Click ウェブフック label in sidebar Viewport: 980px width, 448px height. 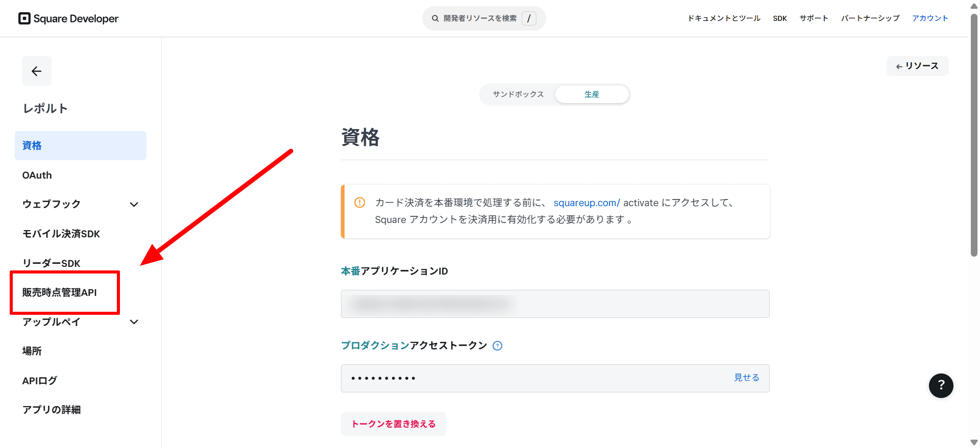point(52,204)
